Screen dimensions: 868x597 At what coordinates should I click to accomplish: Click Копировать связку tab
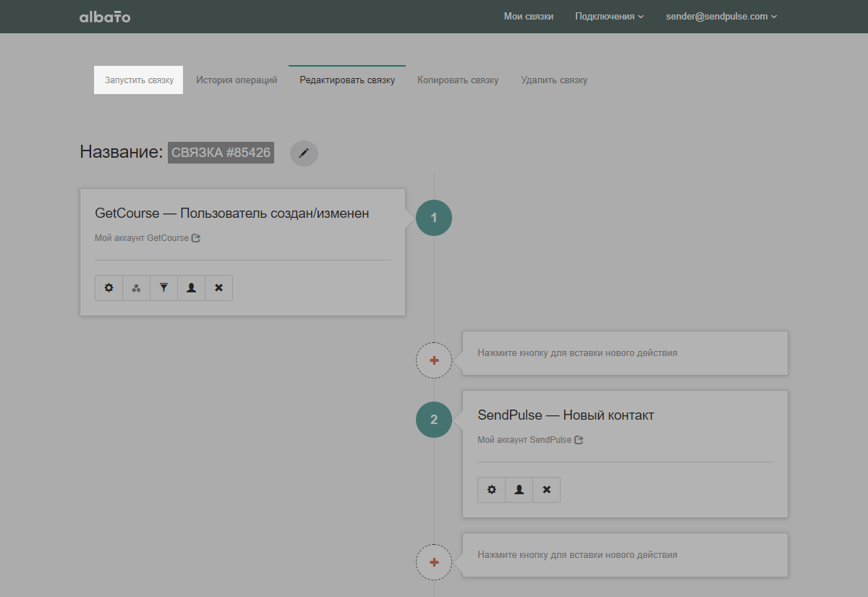(x=458, y=80)
